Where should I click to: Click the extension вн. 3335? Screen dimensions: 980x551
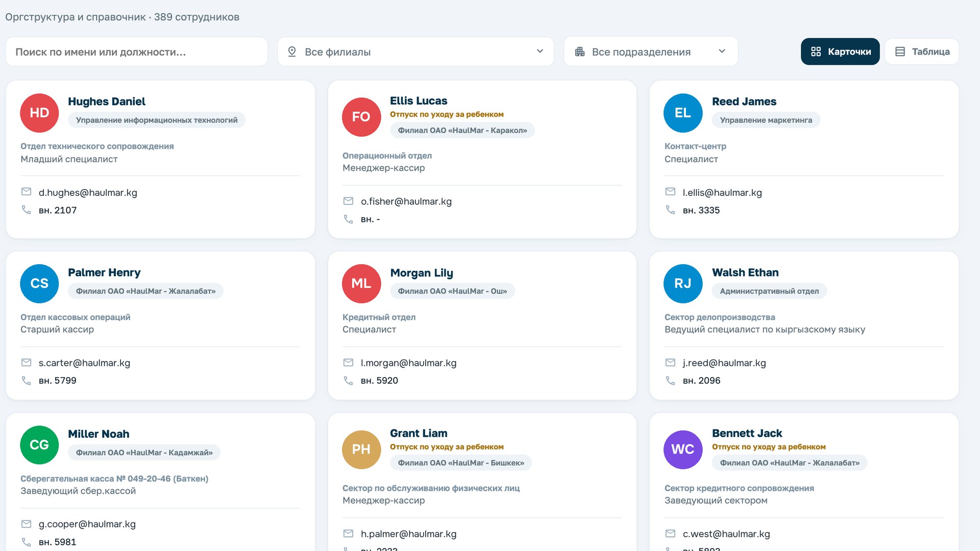tap(701, 210)
